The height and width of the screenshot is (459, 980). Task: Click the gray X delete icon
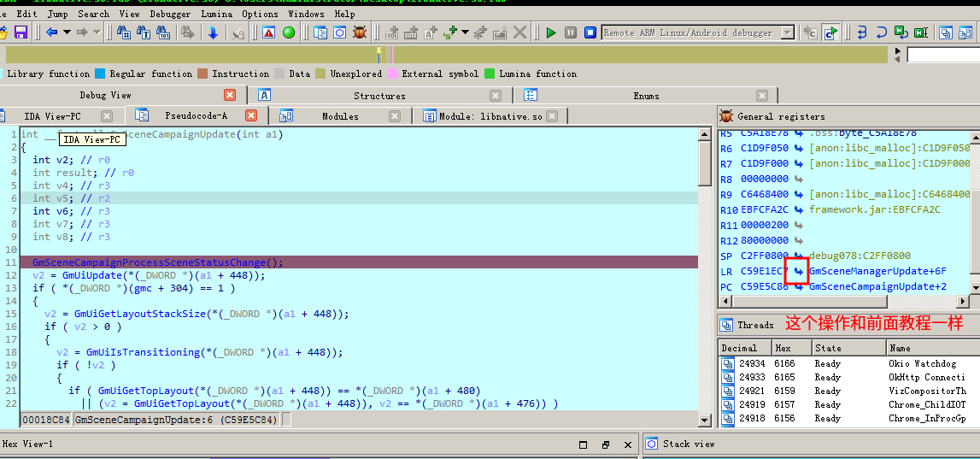pos(519,32)
